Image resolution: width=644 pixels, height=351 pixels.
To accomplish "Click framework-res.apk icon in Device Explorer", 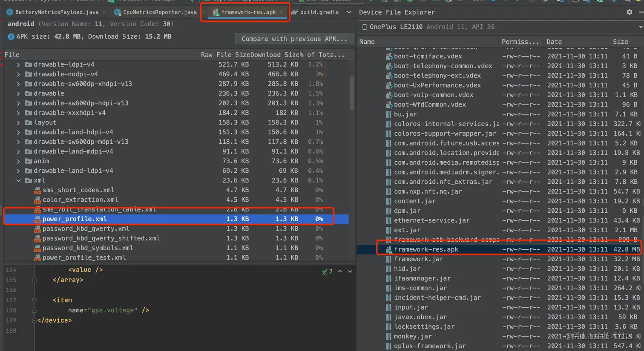I will 389,250.
